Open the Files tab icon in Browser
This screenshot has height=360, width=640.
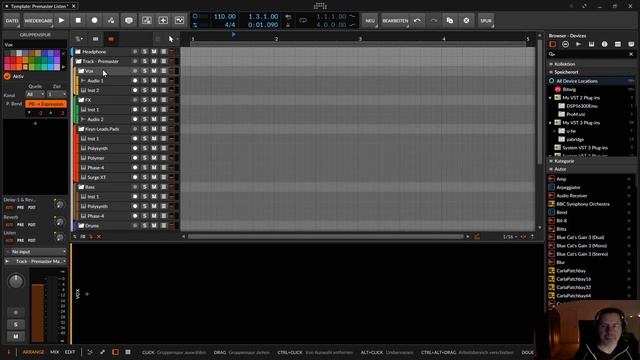coord(631,44)
